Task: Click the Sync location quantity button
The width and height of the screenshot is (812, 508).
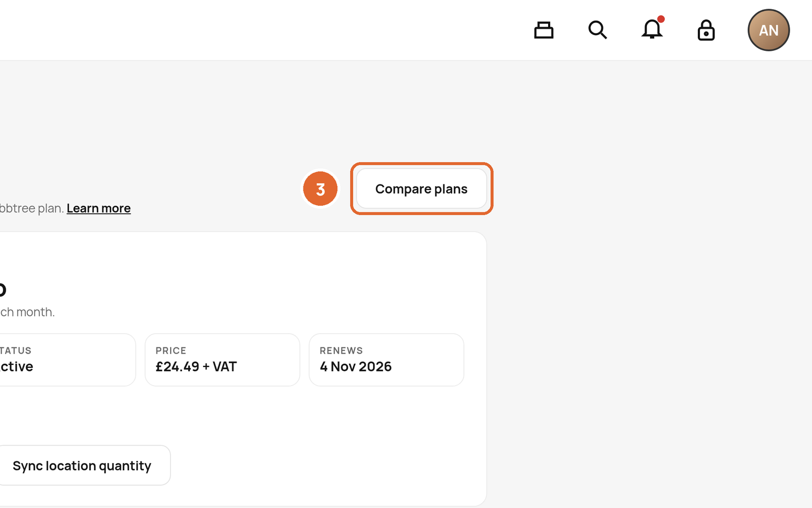Action: point(82,465)
